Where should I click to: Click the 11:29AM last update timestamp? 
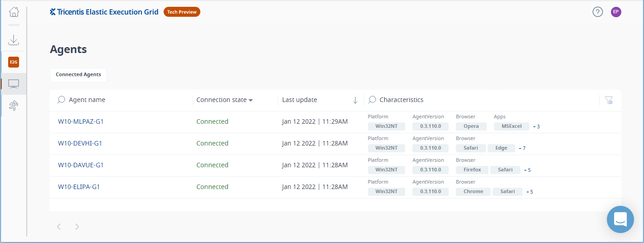[315, 121]
